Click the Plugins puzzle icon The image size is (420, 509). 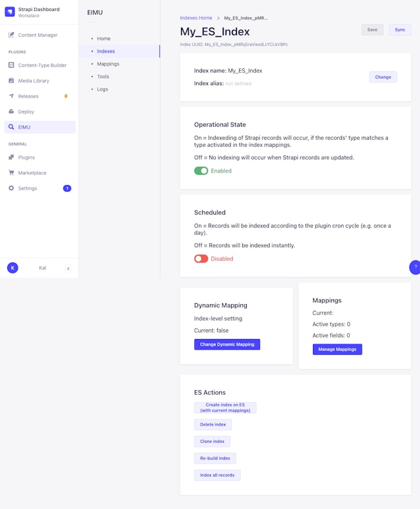(x=11, y=157)
